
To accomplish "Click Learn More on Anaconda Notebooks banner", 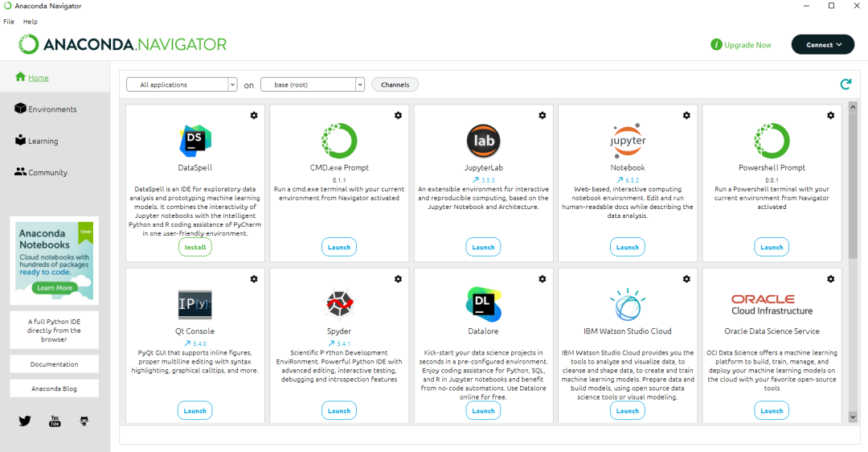I will click(x=55, y=287).
